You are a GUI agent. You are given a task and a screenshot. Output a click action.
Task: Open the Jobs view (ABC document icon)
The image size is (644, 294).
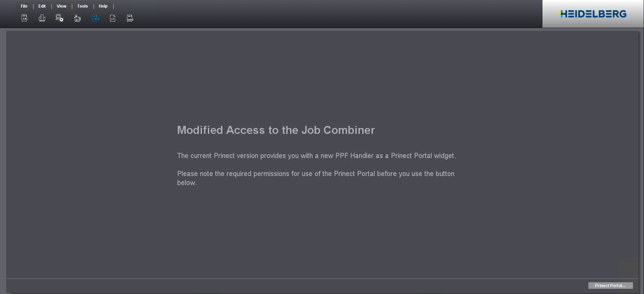click(25, 18)
